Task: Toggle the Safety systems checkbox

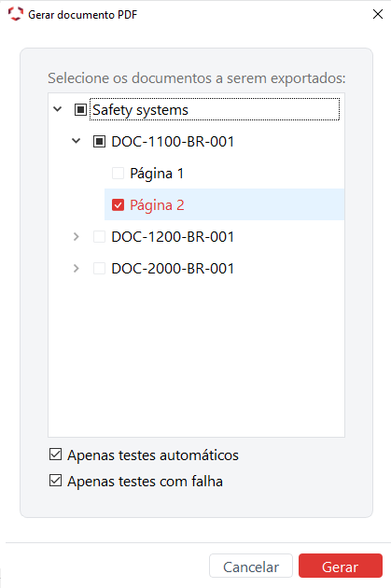Action: click(80, 110)
